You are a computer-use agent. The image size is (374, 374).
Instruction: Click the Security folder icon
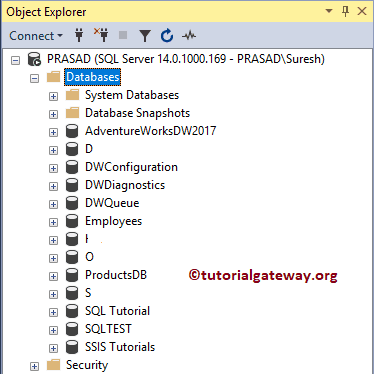[x=53, y=365]
